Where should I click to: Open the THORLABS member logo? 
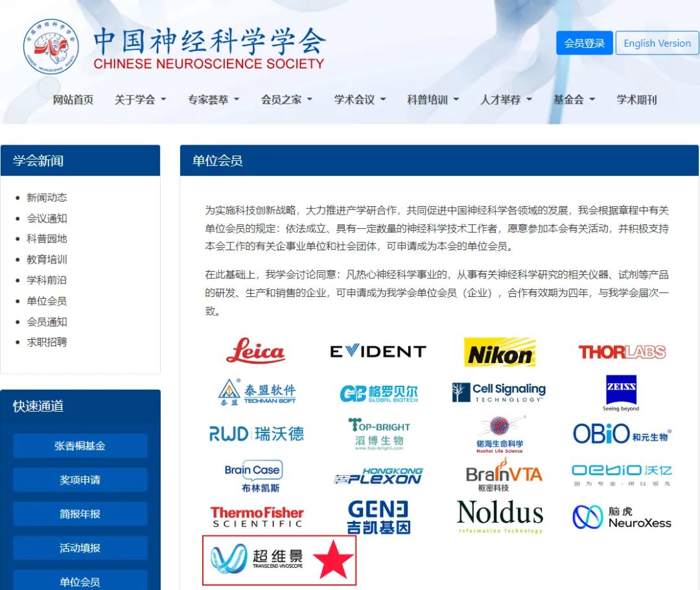(622, 352)
